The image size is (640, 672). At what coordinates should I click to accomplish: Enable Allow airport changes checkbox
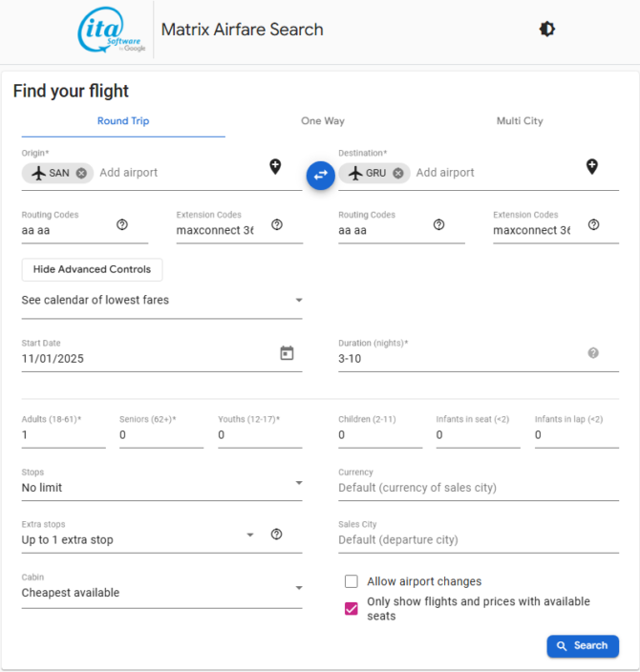352,581
